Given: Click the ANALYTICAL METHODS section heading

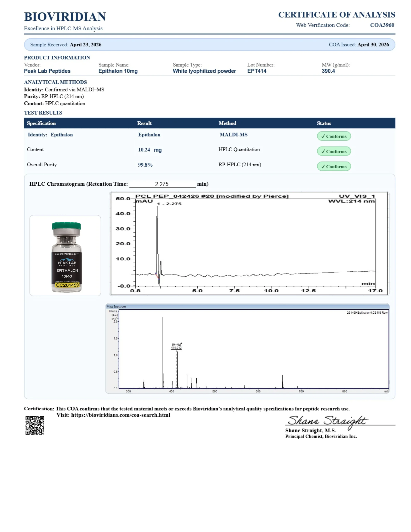Looking at the screenshot, I should [x=55, y=82].
